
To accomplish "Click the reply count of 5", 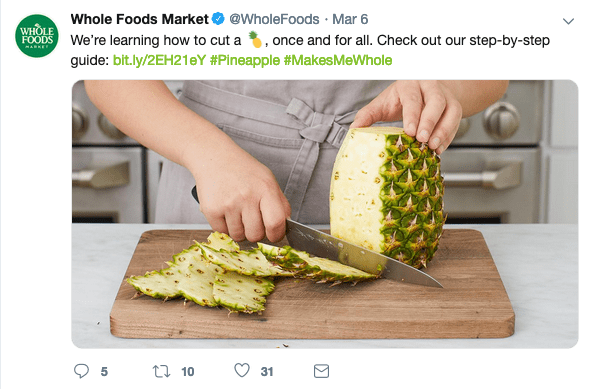I will point(104,372).
